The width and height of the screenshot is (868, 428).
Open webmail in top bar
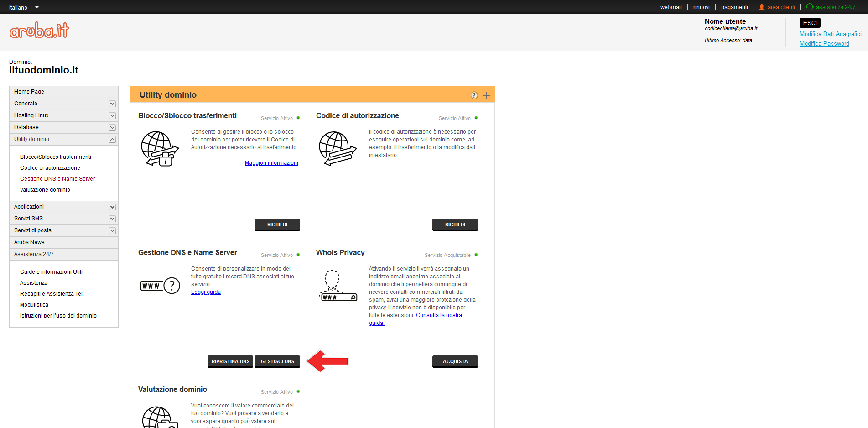(671, 7)
